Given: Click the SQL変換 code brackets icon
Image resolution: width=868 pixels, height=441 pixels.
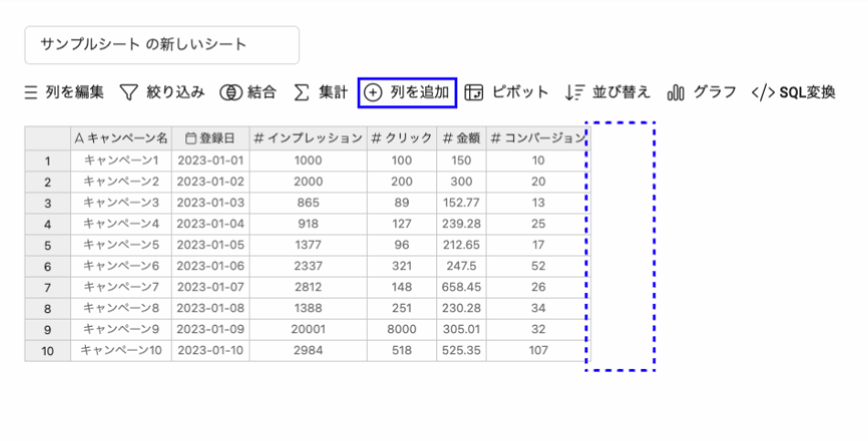Looking at the screenshot, I should pyautogui.click(x=763, y=92).
